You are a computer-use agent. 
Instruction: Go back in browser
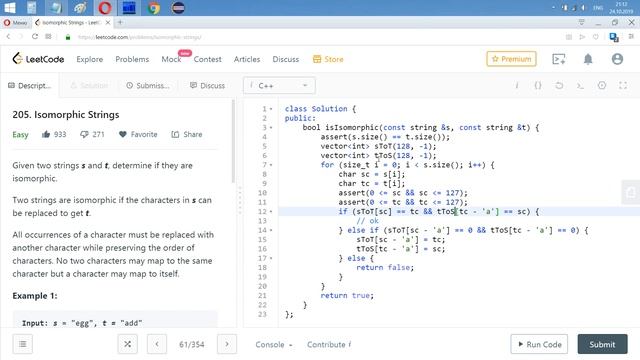coord(8,37)
